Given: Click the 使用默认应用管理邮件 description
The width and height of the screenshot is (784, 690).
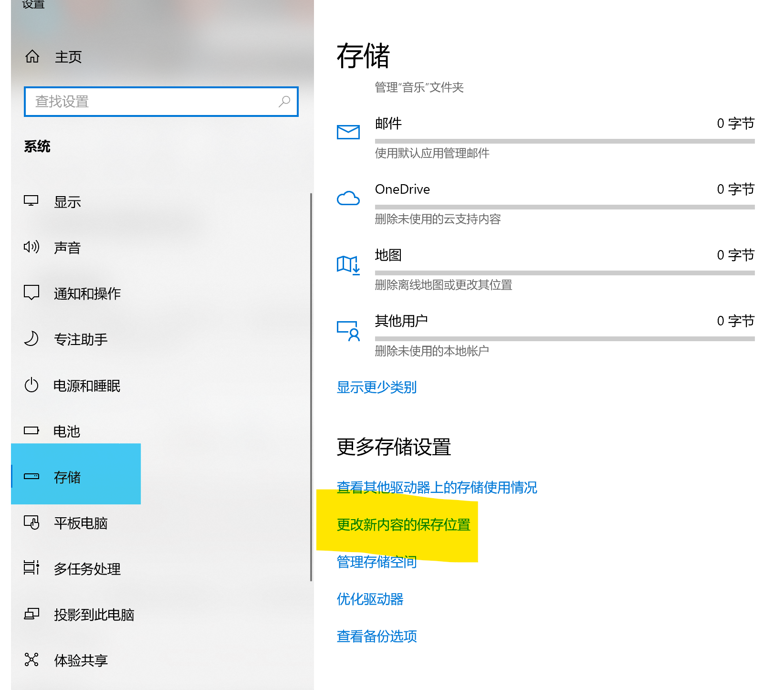Looking at the screenshot, I should pyautogui.click(x=432, y=153).
